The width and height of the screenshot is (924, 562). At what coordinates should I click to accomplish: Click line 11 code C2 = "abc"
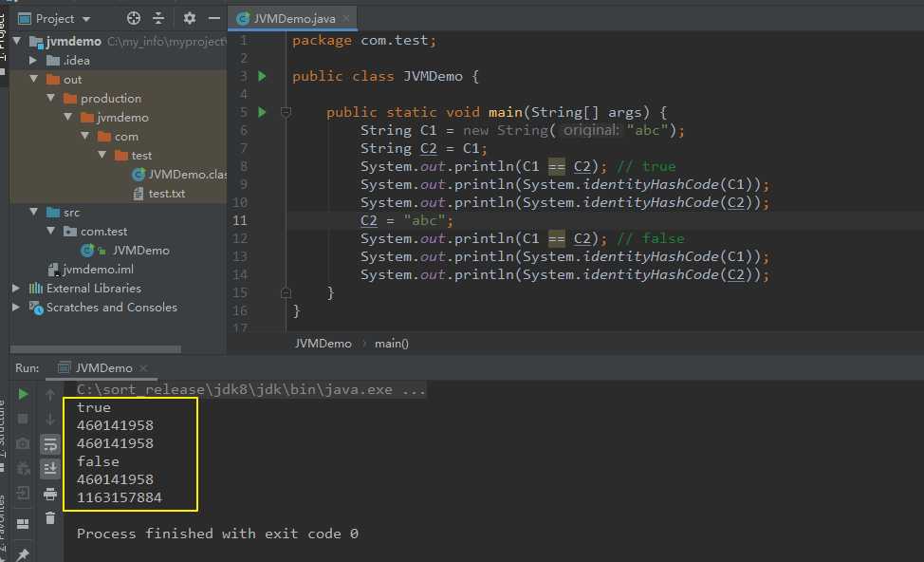(407, 220)
